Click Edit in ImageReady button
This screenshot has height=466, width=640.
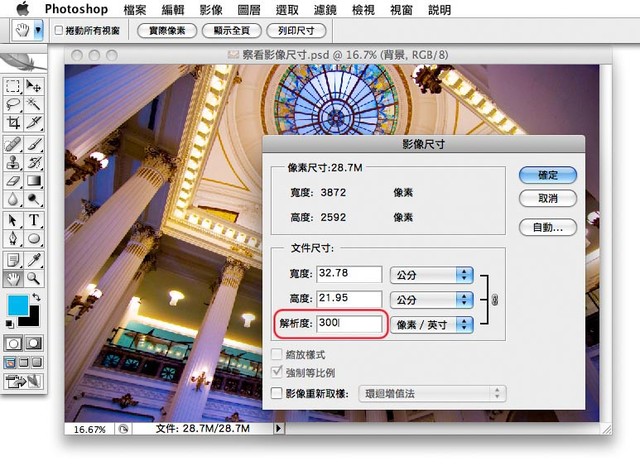pos(23,381)
